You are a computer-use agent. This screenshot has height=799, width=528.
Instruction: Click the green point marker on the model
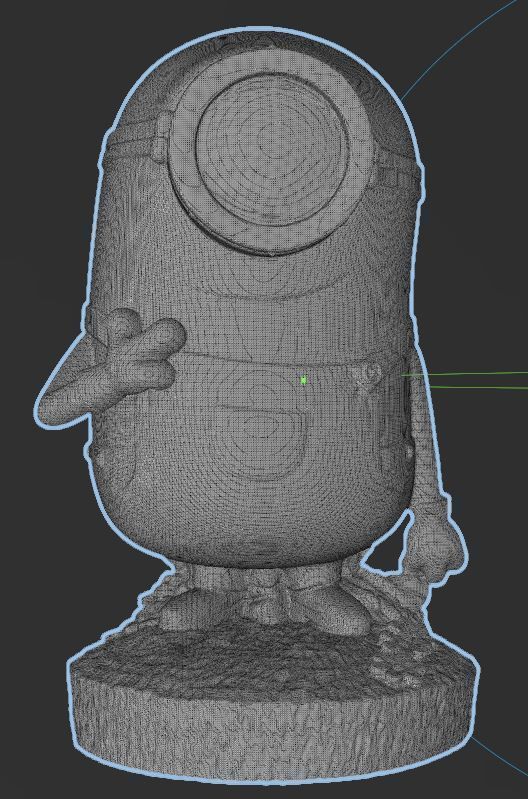click(x=304, y=380)
